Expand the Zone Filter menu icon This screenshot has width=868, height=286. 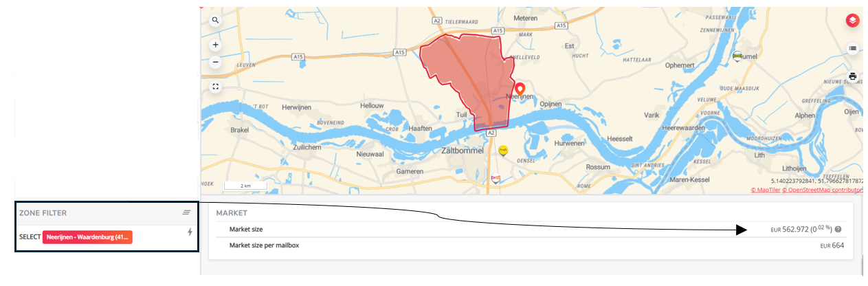click(186, 213)
